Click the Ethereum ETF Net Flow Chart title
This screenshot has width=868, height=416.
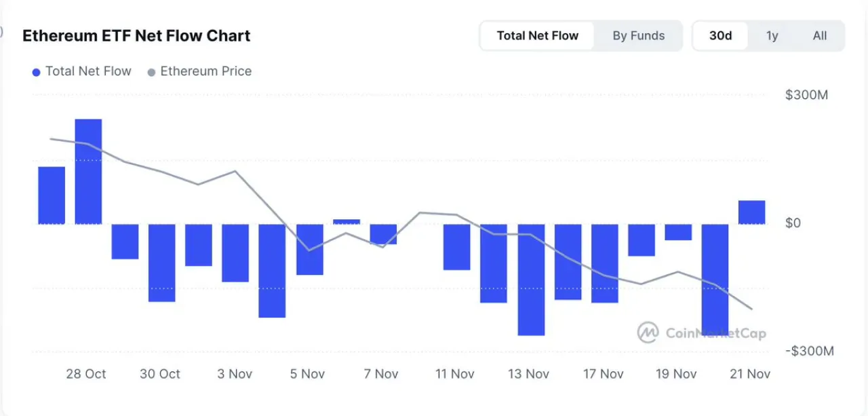click(x=136, y=36)
